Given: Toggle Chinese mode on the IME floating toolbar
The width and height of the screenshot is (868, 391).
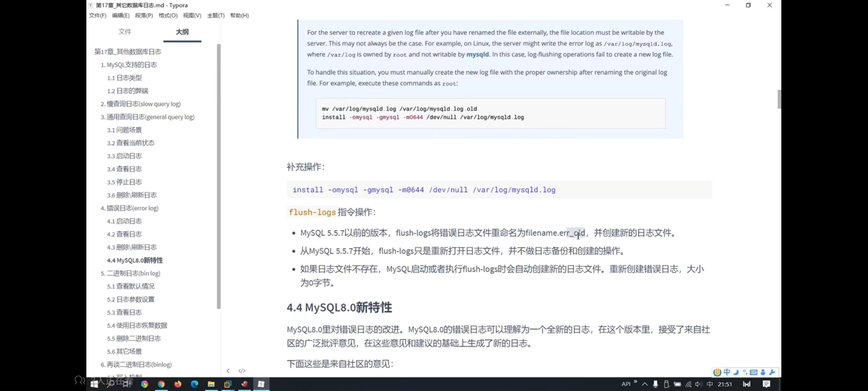Looking at the screenshot, I should tap(727, 372).
